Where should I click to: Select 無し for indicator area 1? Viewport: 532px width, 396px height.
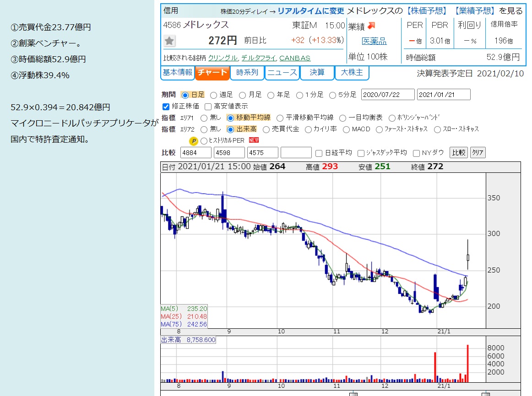tap(204, 118)
